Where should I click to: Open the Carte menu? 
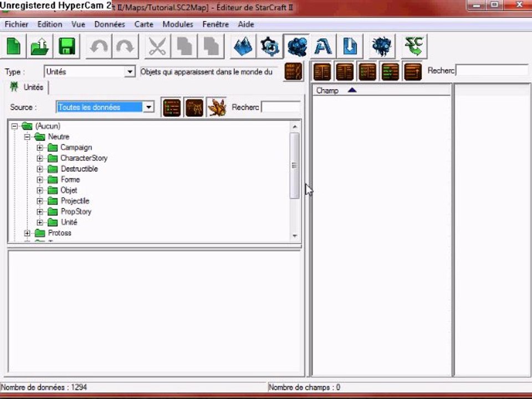(144, 24)
